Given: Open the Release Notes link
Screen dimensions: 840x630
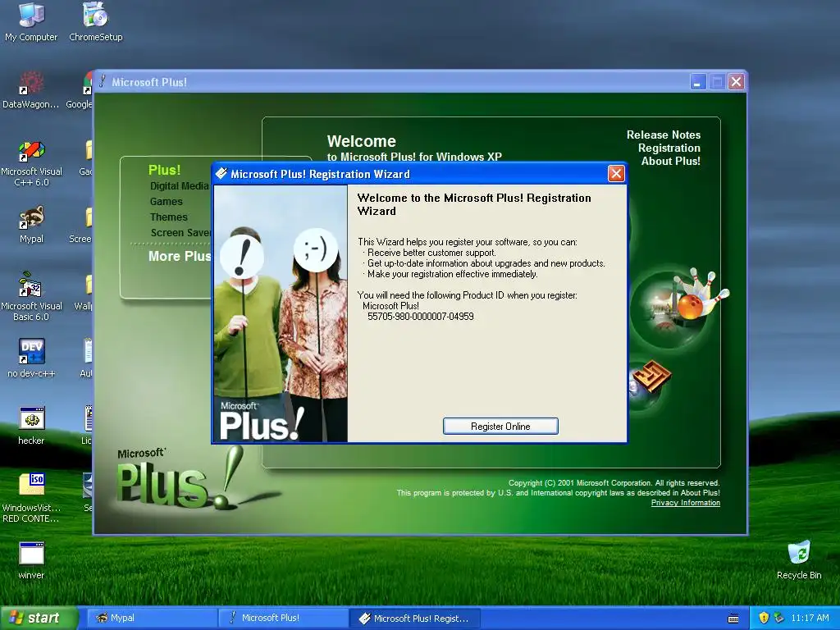Looking at the screenshot, I should pyautogui.click(x=663, y=135).
